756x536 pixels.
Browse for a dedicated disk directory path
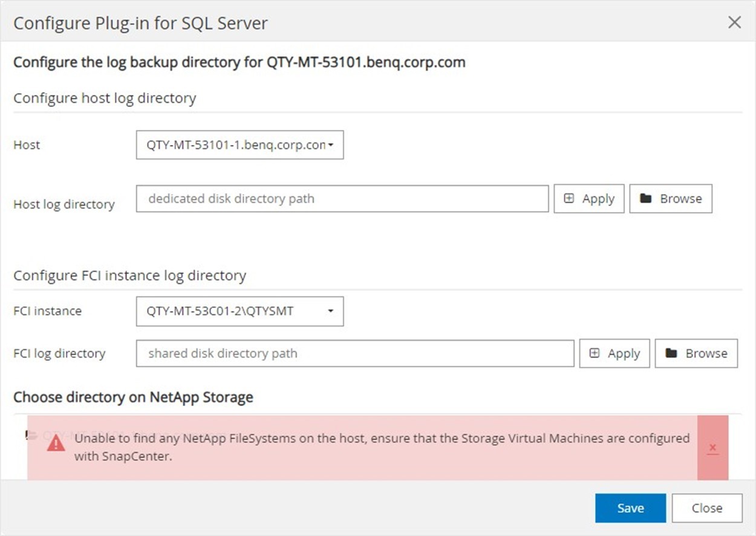[671, 198]
